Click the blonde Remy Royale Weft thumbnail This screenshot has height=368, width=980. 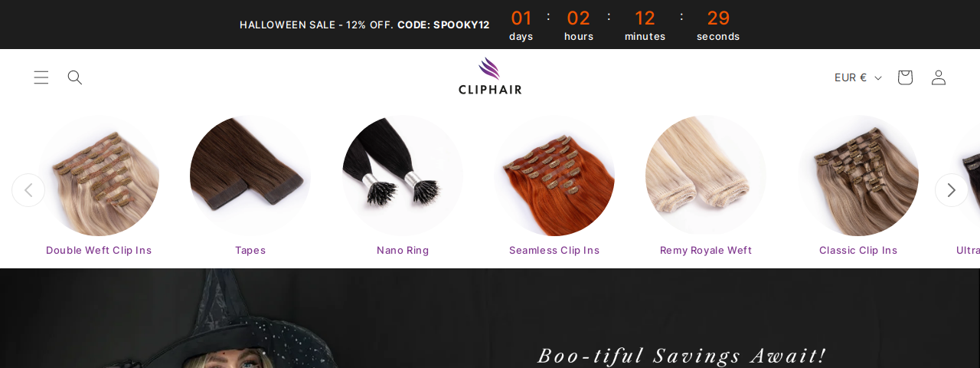click(x=706, y=176)
